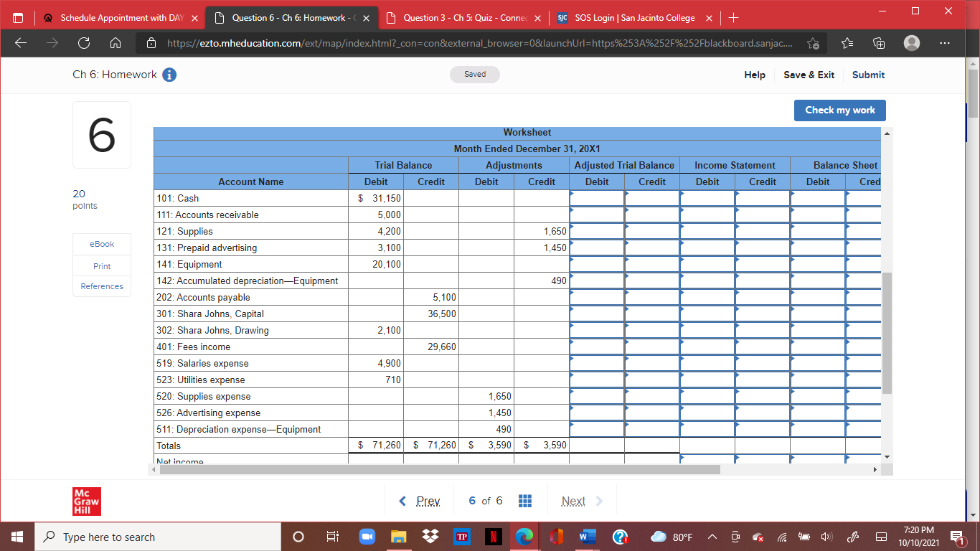
Task: Open Edge settings and more menu
Action: click(944, 44)
